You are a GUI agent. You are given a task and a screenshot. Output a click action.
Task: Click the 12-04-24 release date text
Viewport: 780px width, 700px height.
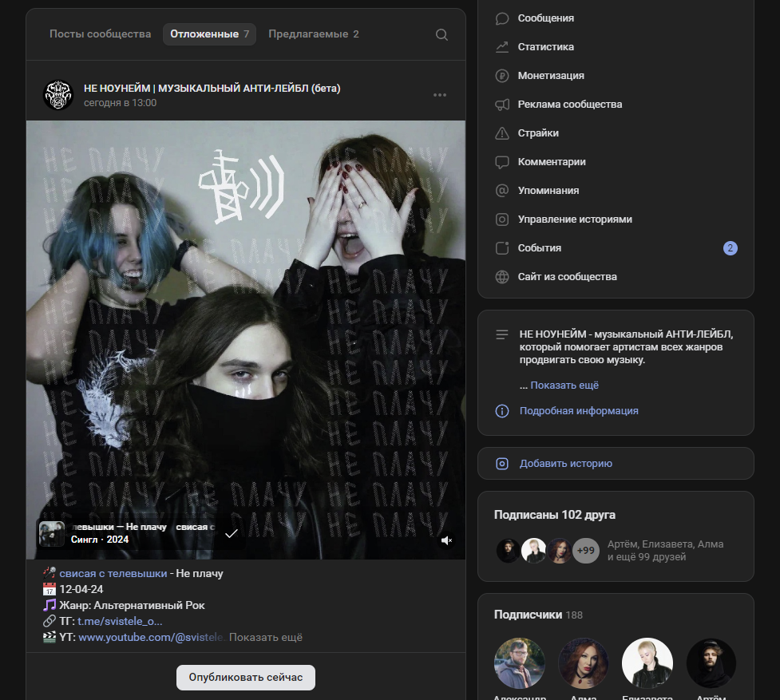(x=81, y=590)
